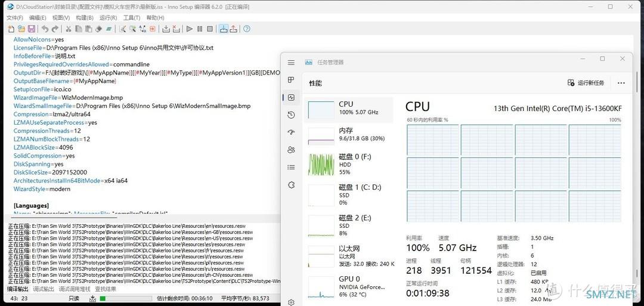Screen dimensions: 644x306
Task: Click the Redo arrow icon
Action: click(55, 29)
